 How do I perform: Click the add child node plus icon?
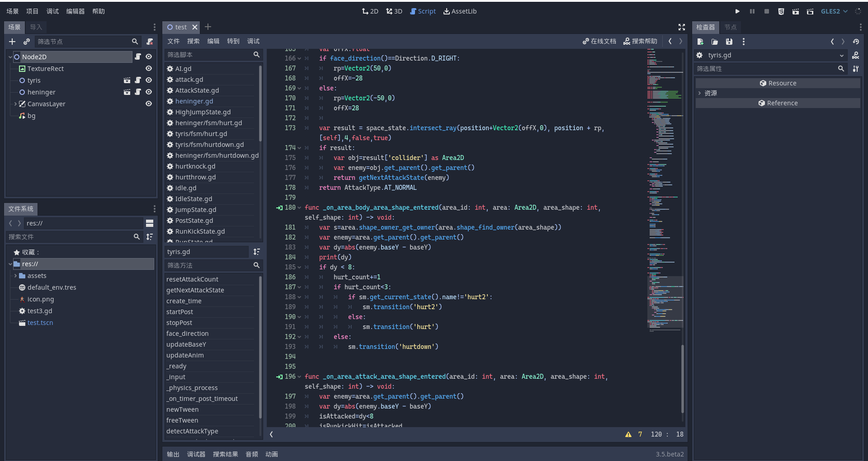point(12,42)
